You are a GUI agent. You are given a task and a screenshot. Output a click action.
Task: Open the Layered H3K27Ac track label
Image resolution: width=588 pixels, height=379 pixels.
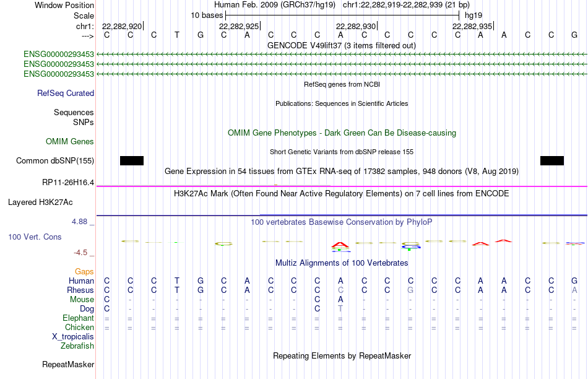click(x=40, y=203)
